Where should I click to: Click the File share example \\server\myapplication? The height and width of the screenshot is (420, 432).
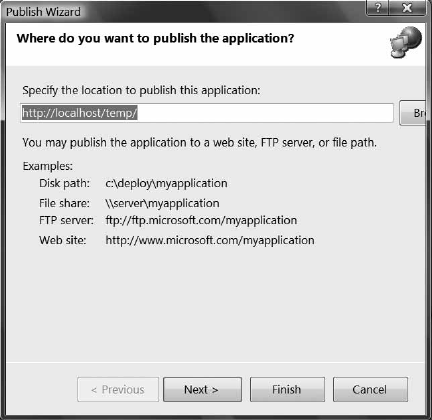pyautogui.click(x=162, y=203)
